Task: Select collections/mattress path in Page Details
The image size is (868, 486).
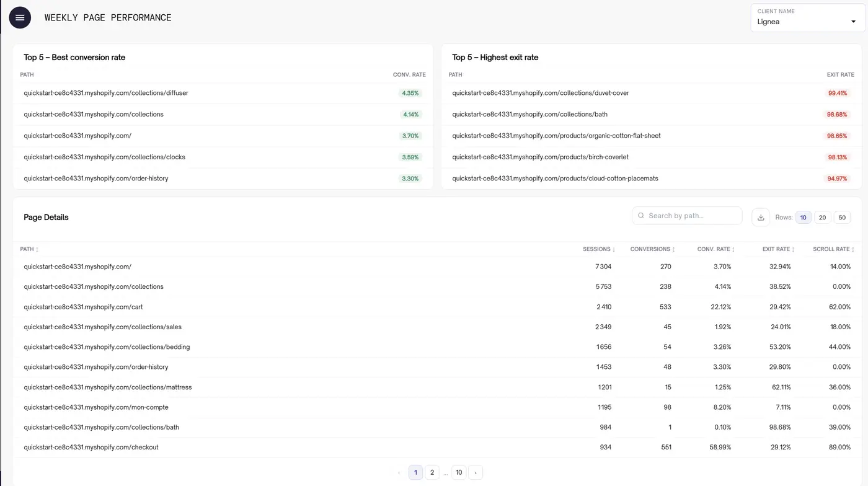Action: 108,387
